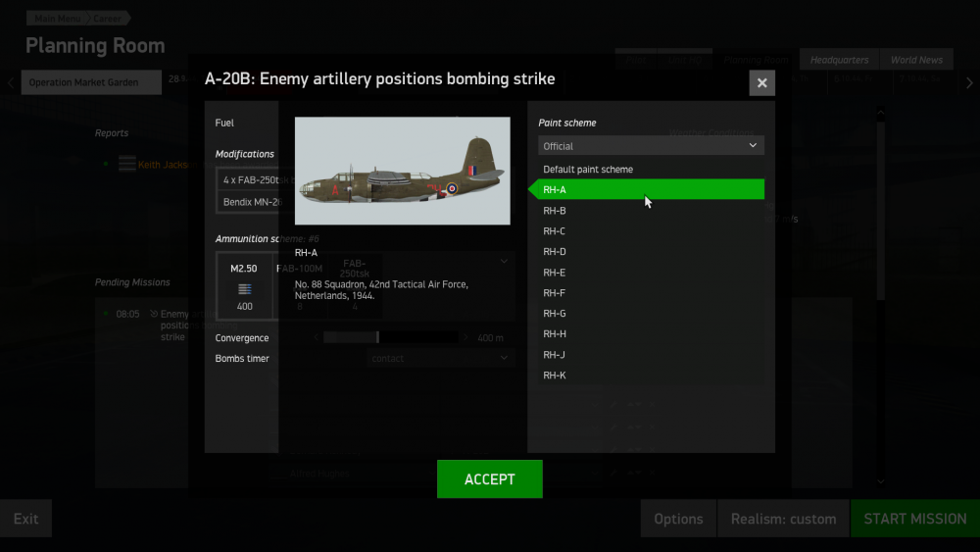Expand the Ammunition scheme dropdown arrow

504,262
